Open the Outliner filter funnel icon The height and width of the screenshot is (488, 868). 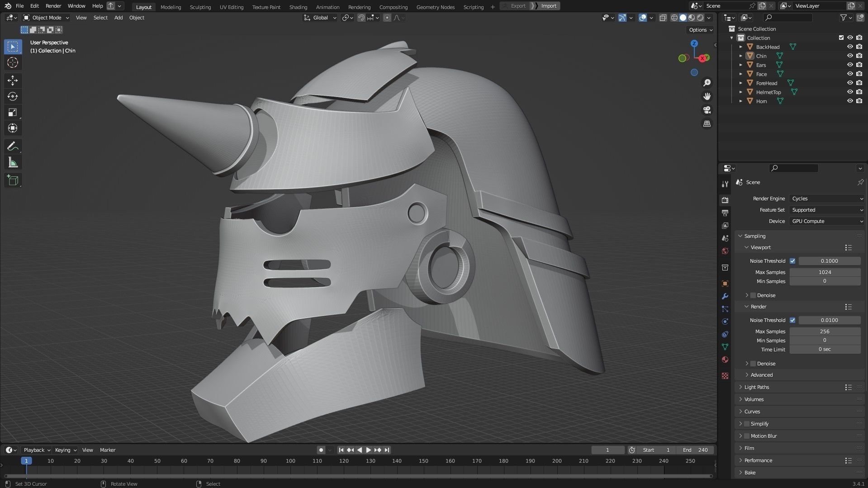pyautogui.click(x=844, y=18)
